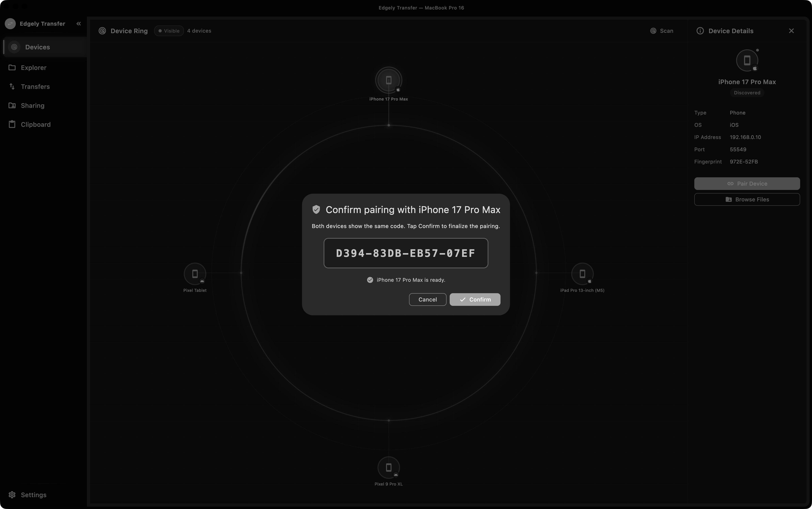Click the Clipboard icon in sidebar

point(12,124)
